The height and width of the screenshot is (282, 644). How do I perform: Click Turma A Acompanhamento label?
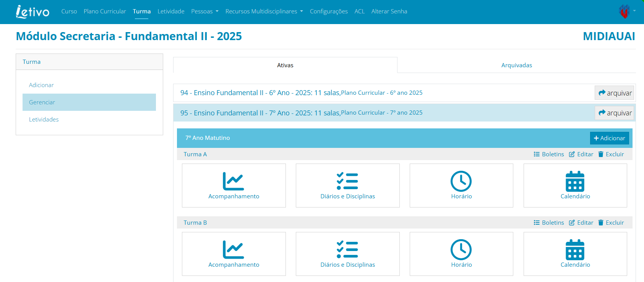pos(234,196)
